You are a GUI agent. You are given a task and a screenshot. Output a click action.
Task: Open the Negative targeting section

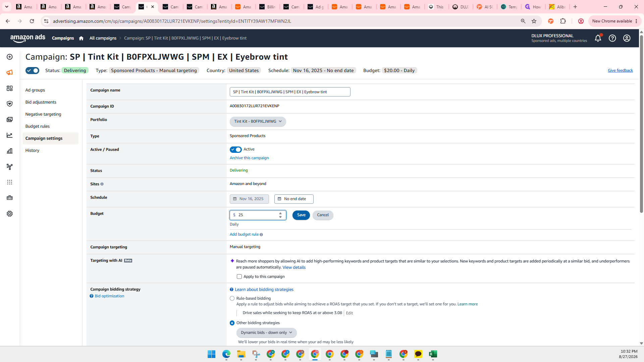point(43,114)
